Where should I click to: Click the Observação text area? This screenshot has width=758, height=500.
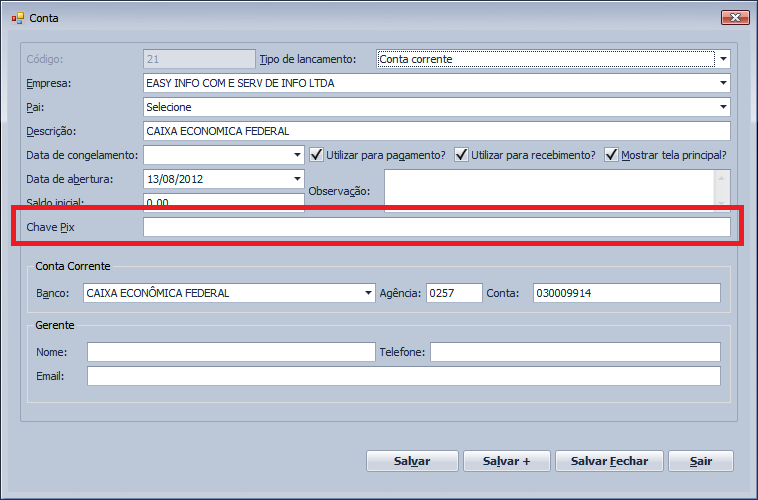pos(549,191)
